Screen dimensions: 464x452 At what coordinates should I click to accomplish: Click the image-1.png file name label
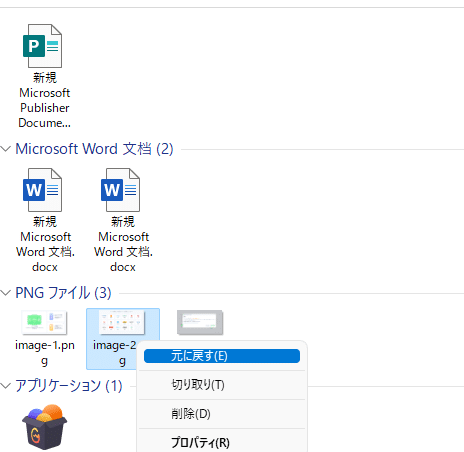click(x=45, y=353)
